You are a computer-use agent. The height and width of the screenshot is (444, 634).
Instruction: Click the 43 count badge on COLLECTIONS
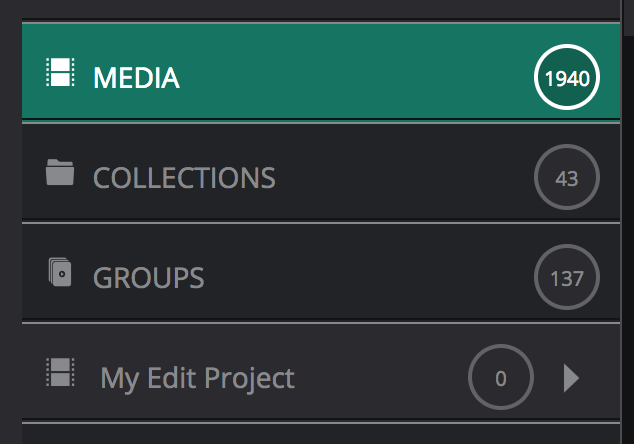pyautogui.click(x=567, y=178)
